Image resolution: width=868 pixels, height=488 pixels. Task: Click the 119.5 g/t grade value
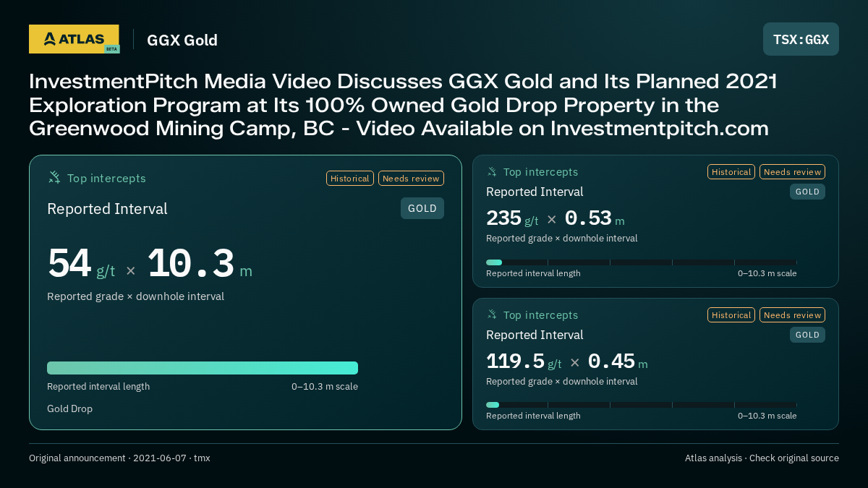click(524, 361)
